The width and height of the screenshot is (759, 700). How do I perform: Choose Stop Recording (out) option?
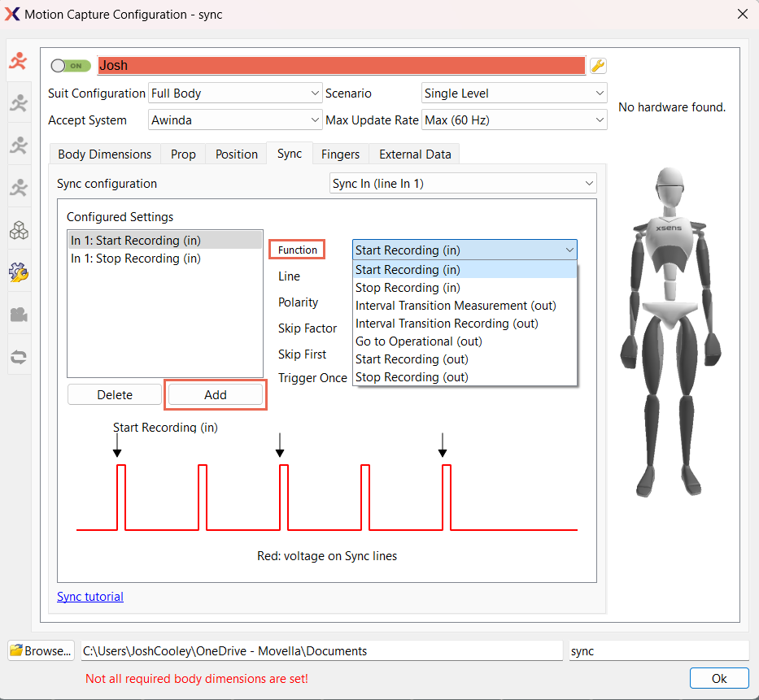click(465, 377)
